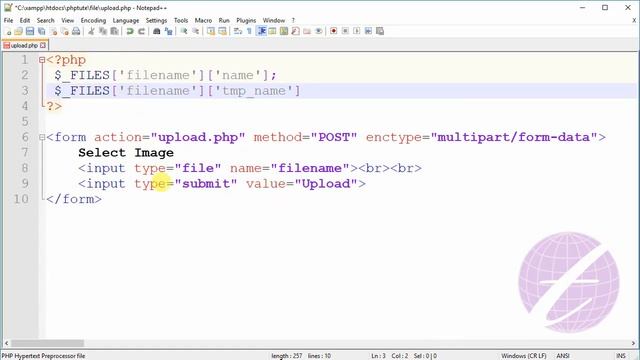The image size is (640, 360).
Task: Collapse the form block fold on line 6
Action: click(42, 138)
